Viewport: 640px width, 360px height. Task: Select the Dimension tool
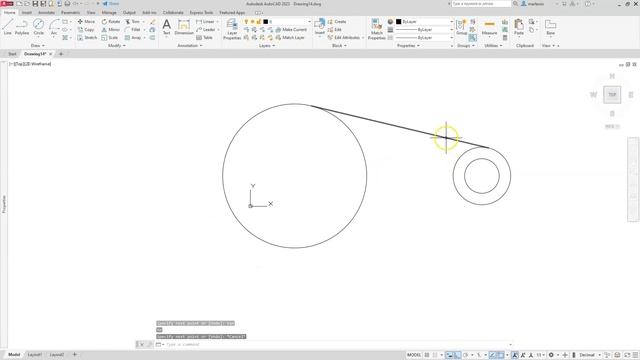184,27
